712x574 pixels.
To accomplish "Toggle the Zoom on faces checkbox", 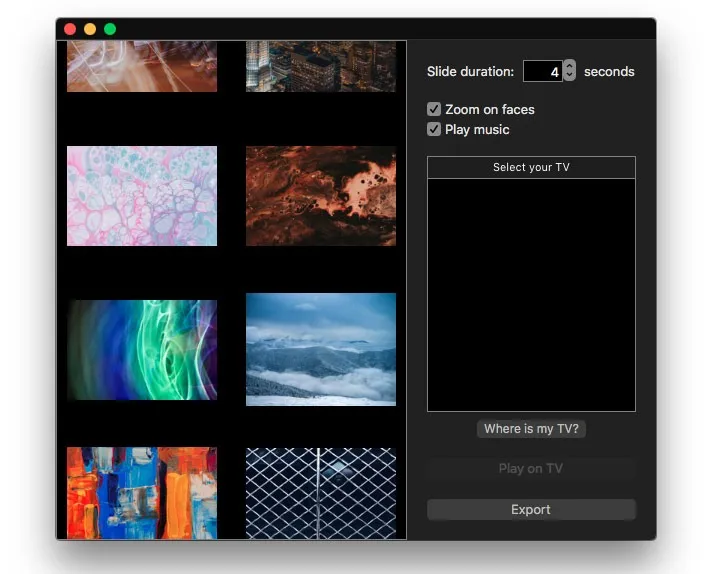I will pos(434,109).
